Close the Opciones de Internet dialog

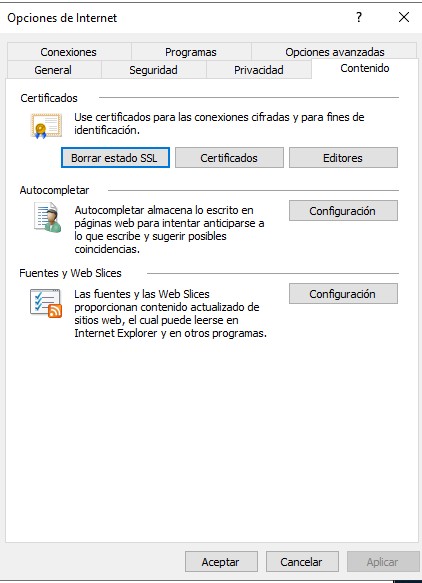coord(404,17)
